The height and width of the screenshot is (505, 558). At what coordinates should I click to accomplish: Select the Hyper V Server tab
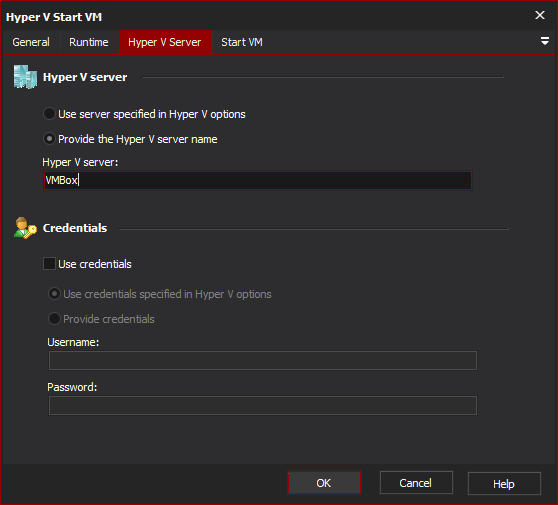[x=165, y=42]
